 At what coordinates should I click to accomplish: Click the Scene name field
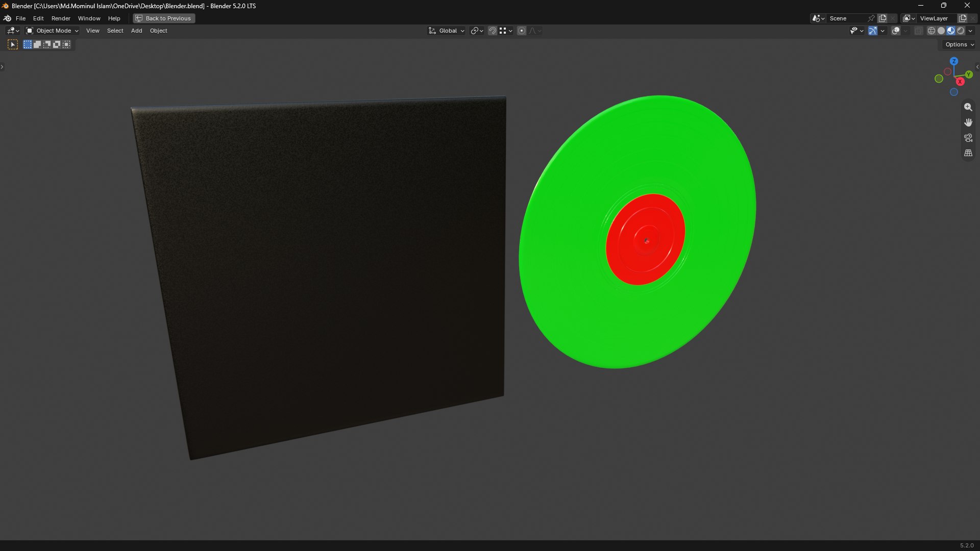point(847,18)
